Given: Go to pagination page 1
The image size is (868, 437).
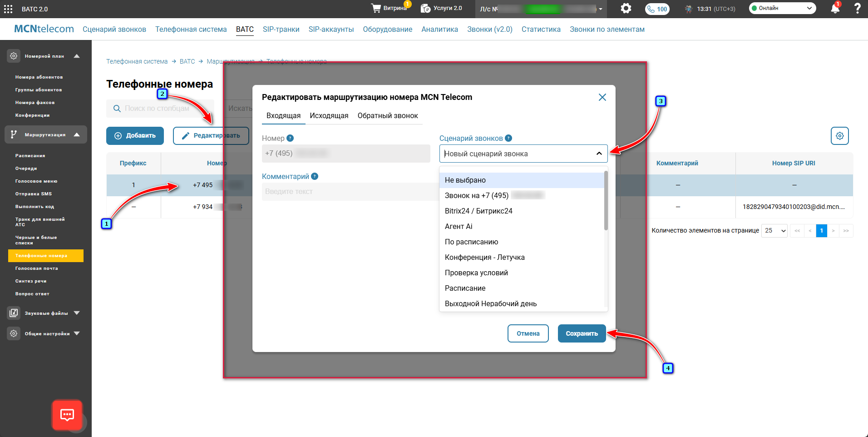Looking at the screenshot, I should pyautogui.click(x=821, y=231).
